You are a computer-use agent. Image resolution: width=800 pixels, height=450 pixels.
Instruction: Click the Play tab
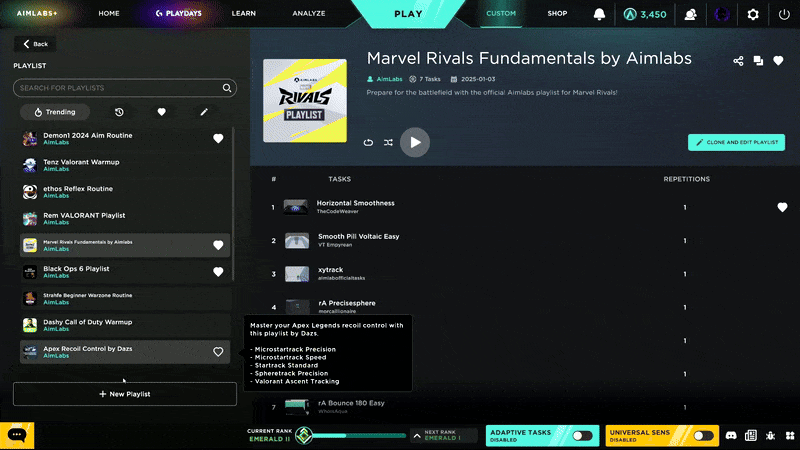tap(408, 14)
